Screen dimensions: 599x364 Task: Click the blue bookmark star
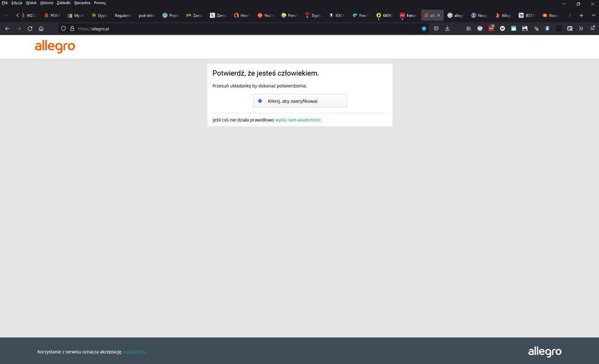424,29
